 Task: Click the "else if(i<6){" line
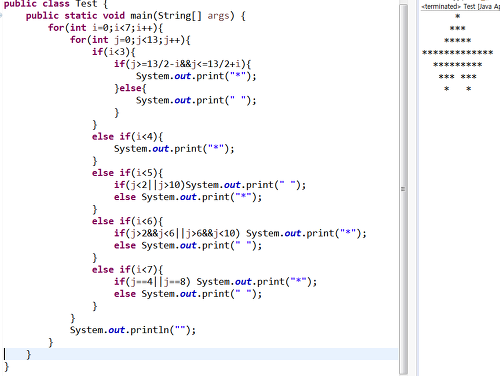(127, 221)
